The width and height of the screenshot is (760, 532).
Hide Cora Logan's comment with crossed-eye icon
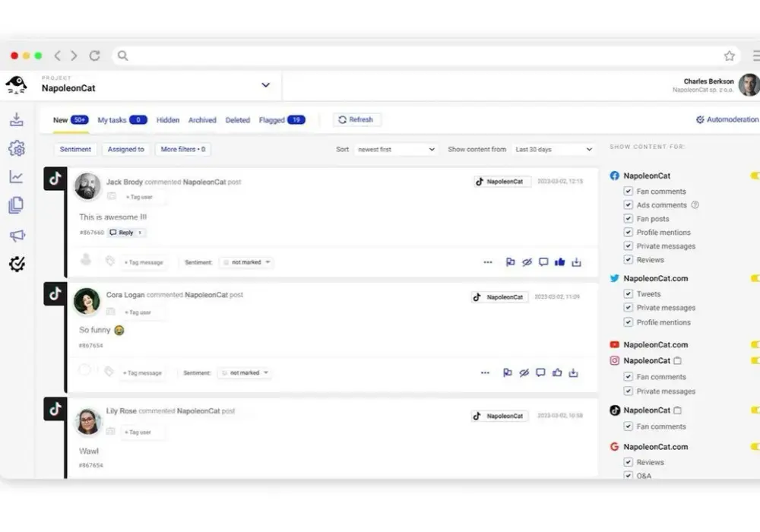tap(524, 372)
